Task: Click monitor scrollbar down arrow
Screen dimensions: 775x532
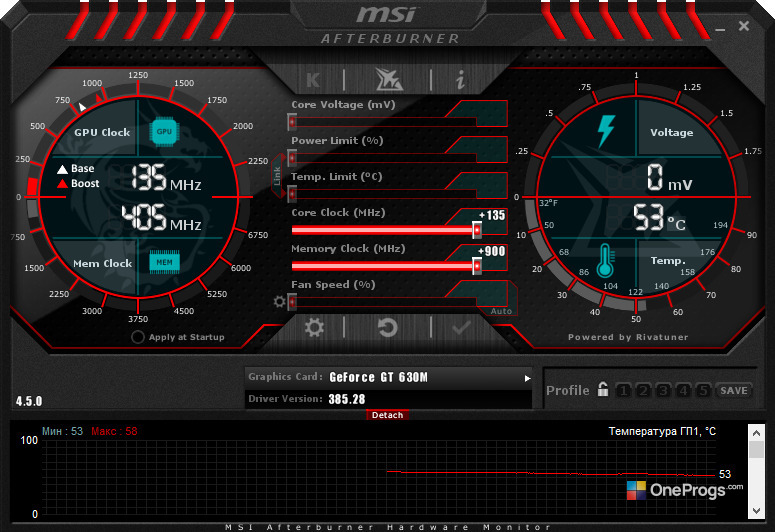Action: click(756, 511)
